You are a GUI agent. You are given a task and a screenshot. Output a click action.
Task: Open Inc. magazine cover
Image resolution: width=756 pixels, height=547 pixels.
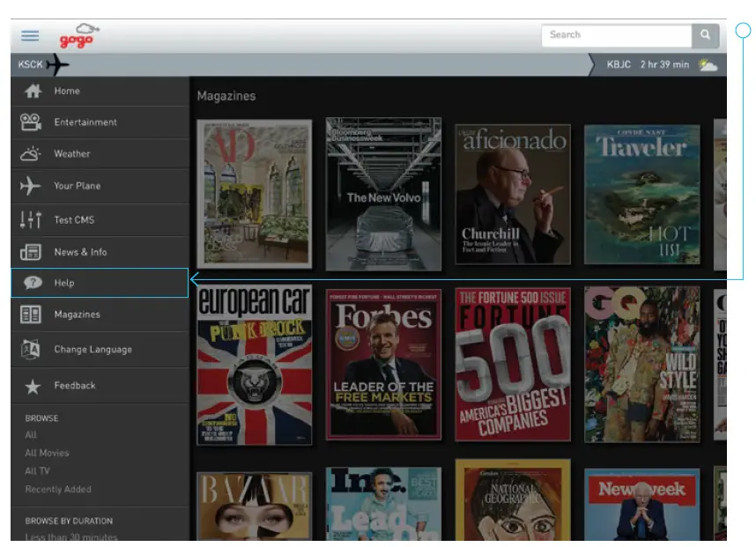pyautogui.click(x=383, y=504)
